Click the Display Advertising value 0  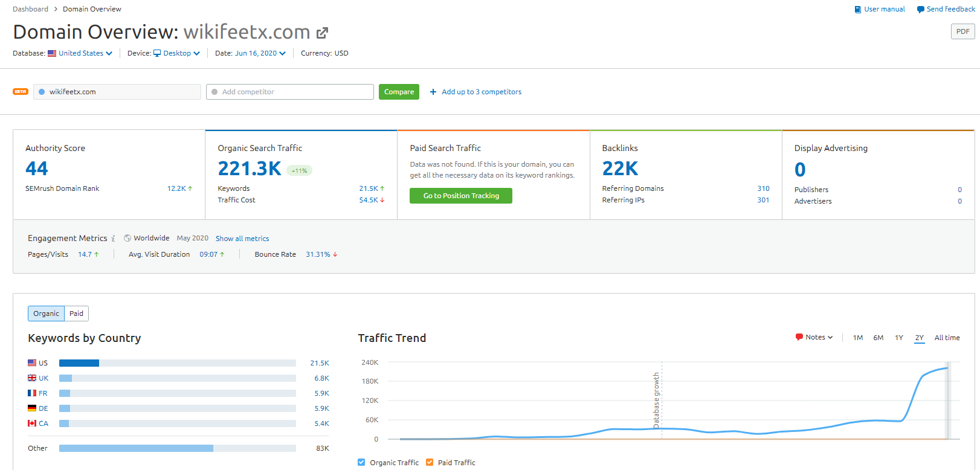800,170
